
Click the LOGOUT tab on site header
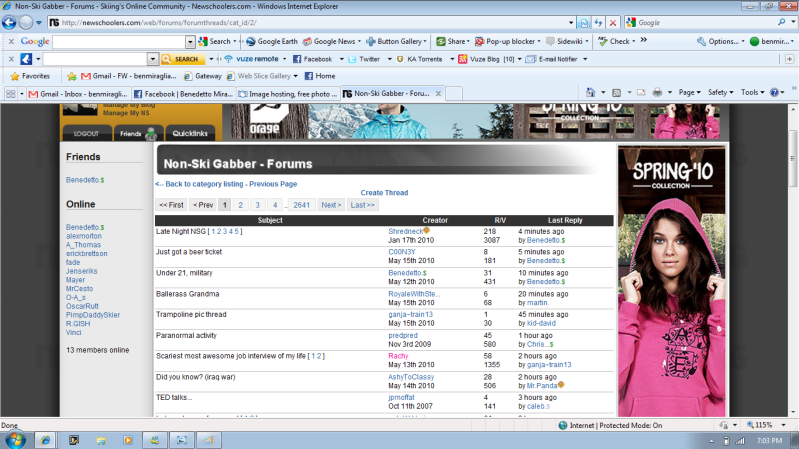86,134
